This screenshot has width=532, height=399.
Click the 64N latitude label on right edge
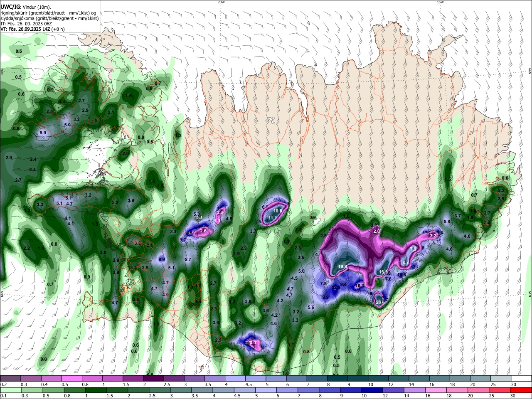click(x=530, y=293)
